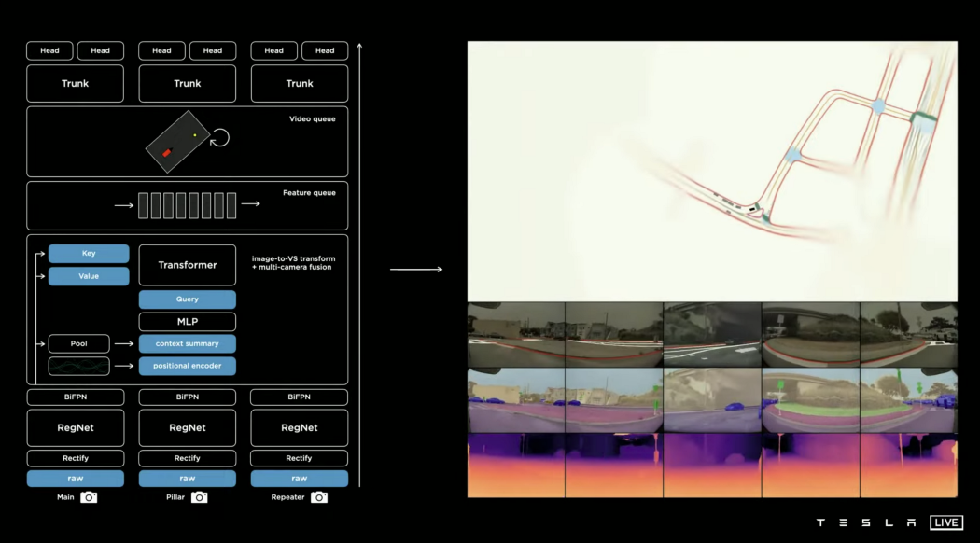This screenshot has width=980, height=543.
Task: Click the "image-to-VS transform + multi-camera fusion" text
Action: coord(293,262)
